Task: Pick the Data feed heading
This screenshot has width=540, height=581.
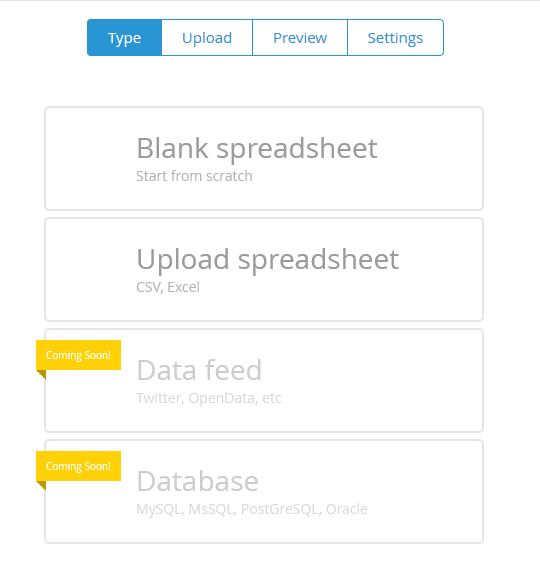Action: pyautogui.click(x=199, y=370)
